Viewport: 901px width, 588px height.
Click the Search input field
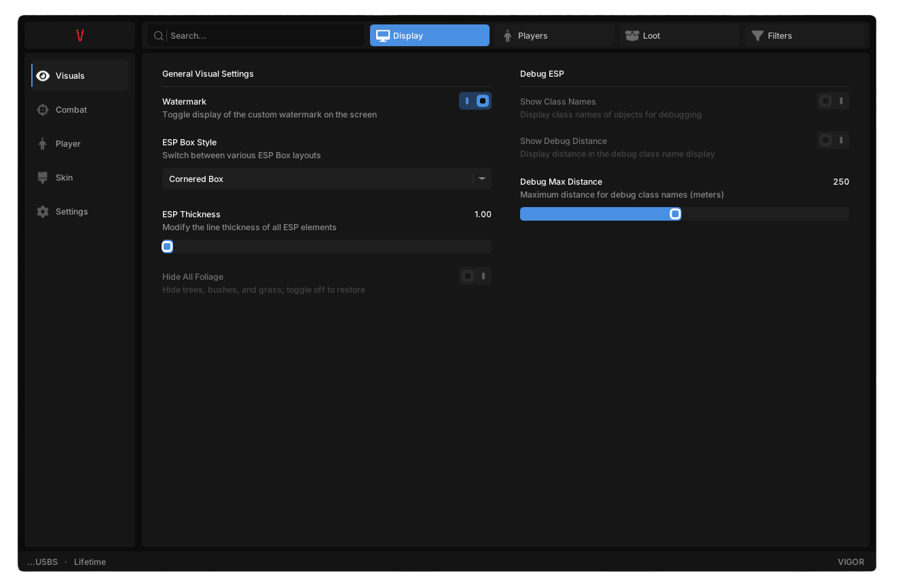pos(256,36)
